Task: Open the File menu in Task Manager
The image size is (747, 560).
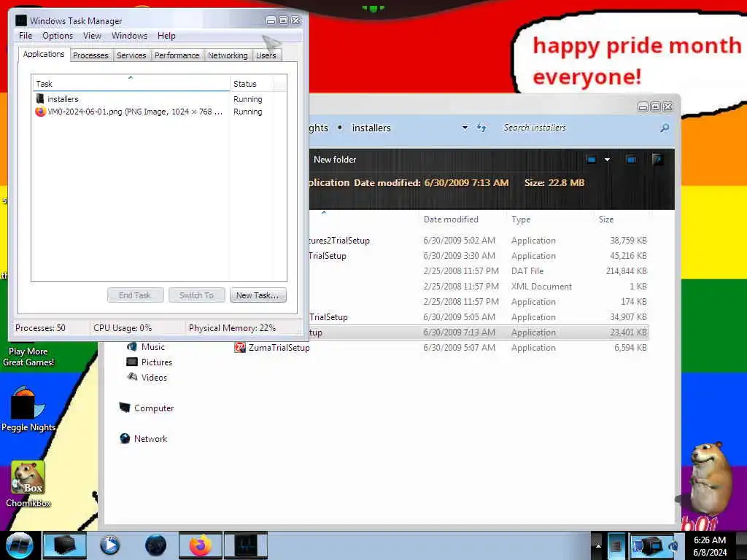Action: coord(26,36)
